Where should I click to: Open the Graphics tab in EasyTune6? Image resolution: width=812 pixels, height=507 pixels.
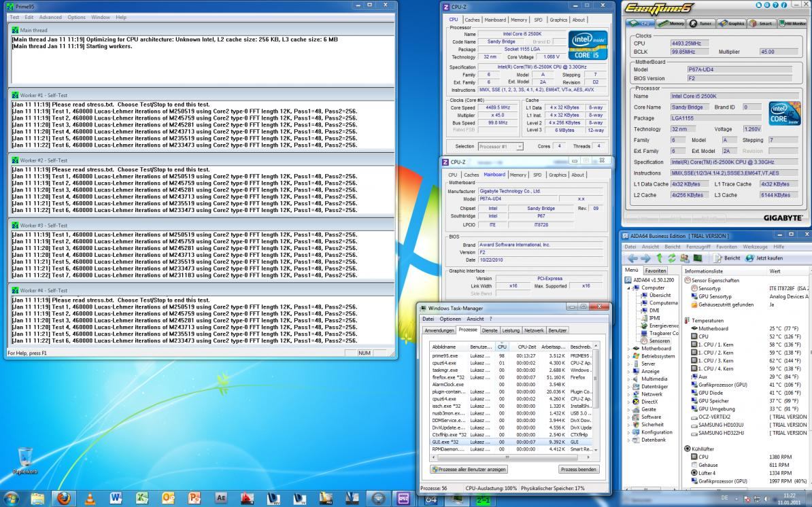[x=731, y=23]
